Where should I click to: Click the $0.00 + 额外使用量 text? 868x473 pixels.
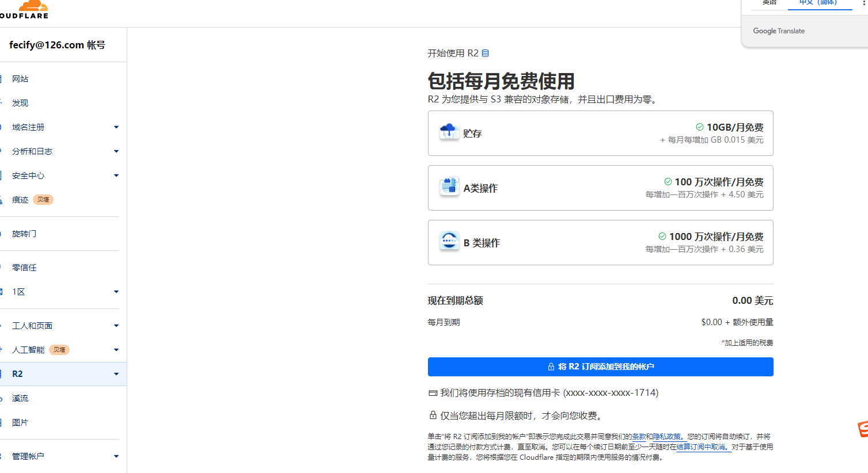coord(737,322)
